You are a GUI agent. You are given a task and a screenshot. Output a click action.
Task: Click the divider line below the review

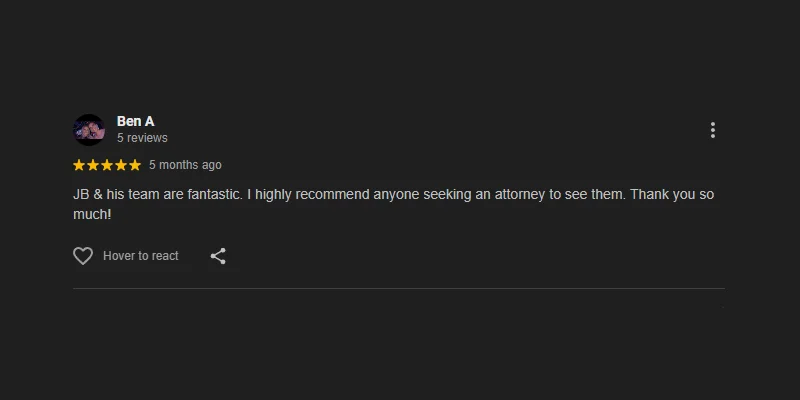(398, 288)
